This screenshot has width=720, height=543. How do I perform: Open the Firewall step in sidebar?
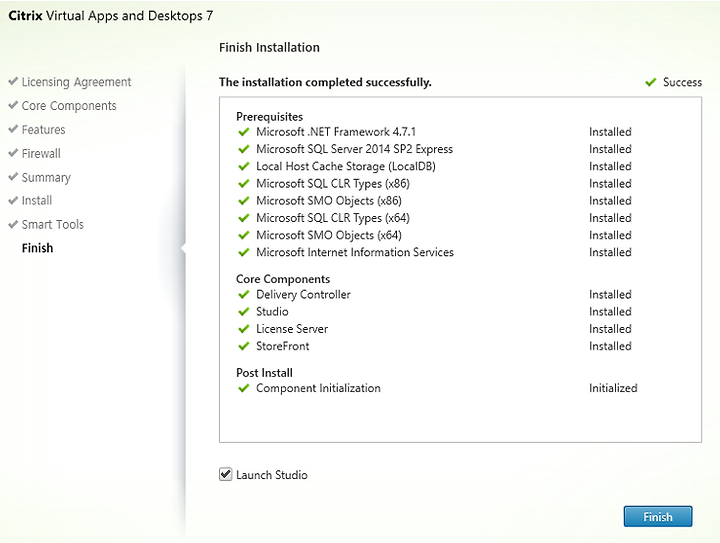pyautogui.click(x=41, y=153)
